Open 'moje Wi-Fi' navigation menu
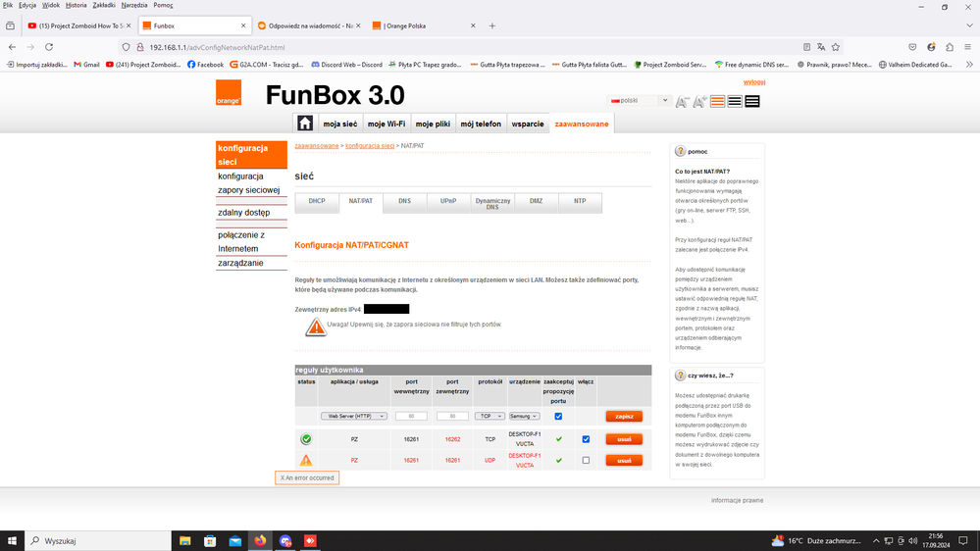The height and width of the screenshot is (551, 980). 387,124
